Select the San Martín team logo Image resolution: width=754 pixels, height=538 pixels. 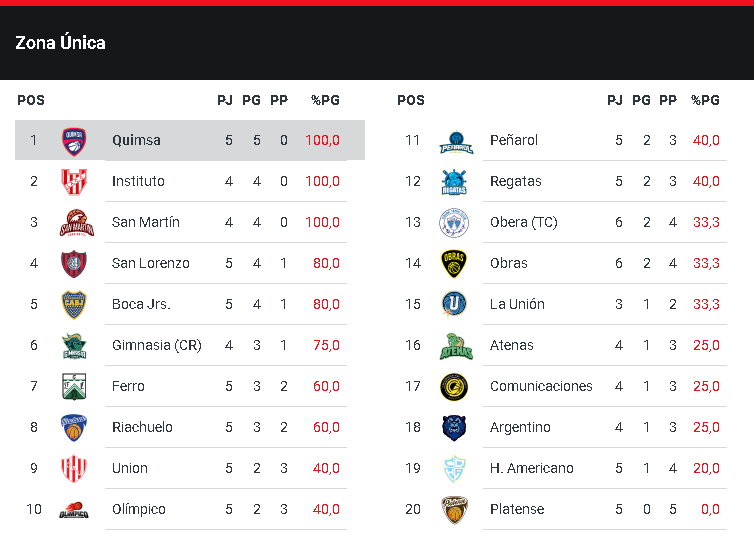coord(73,222)
